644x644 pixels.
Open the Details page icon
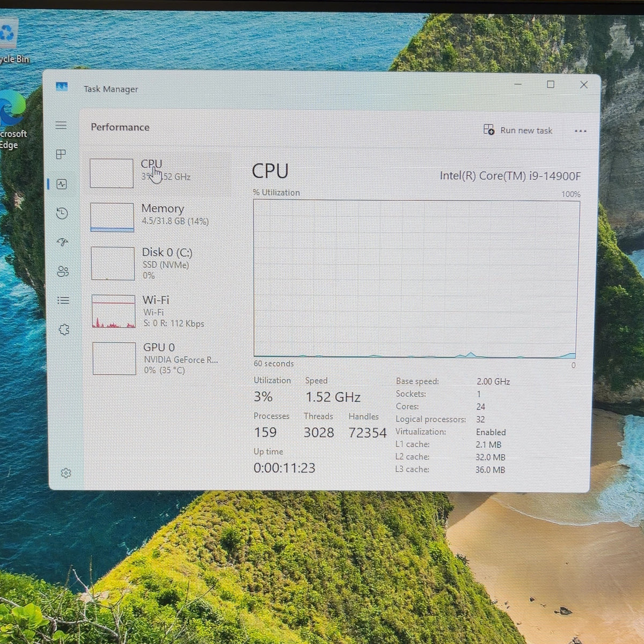pyautogui.click(x=63, y=301)
